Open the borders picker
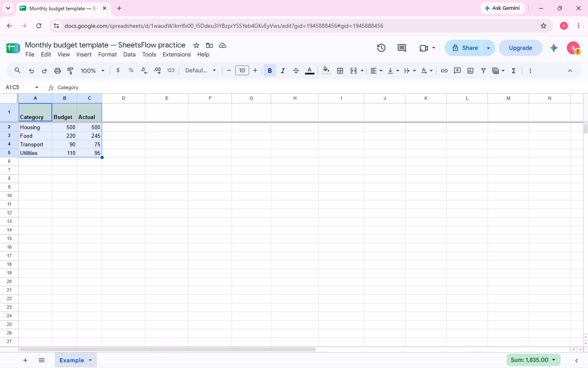Image resolution: width=588 pixels, height=368 pixels. (x=340, y=71)
